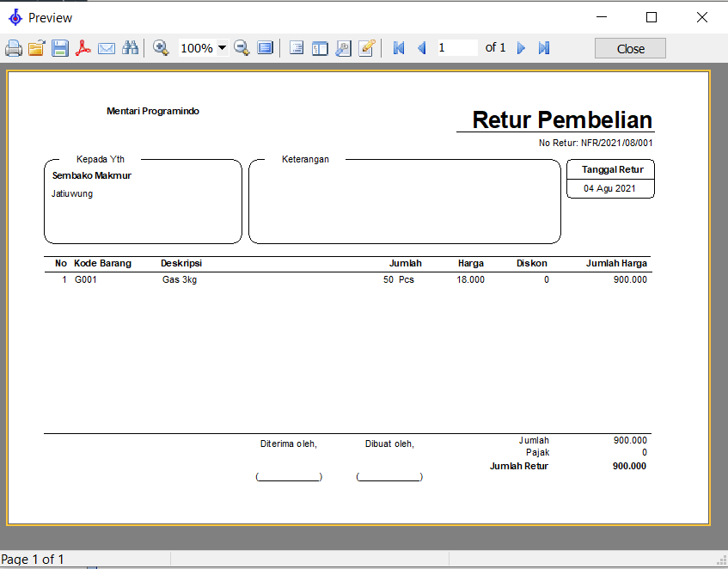Screen dimensions: 728x569
Task: Toggle the thumbnails panel icon
Action: click(320, 48)
